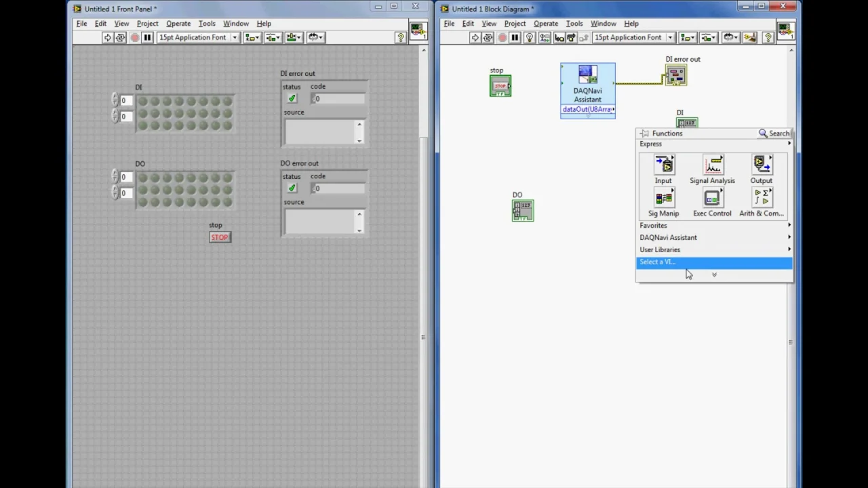This screenshot has width=868, height=488.
Task: Open Arith & Comparison express palette
Action: (x=762, y=203)
